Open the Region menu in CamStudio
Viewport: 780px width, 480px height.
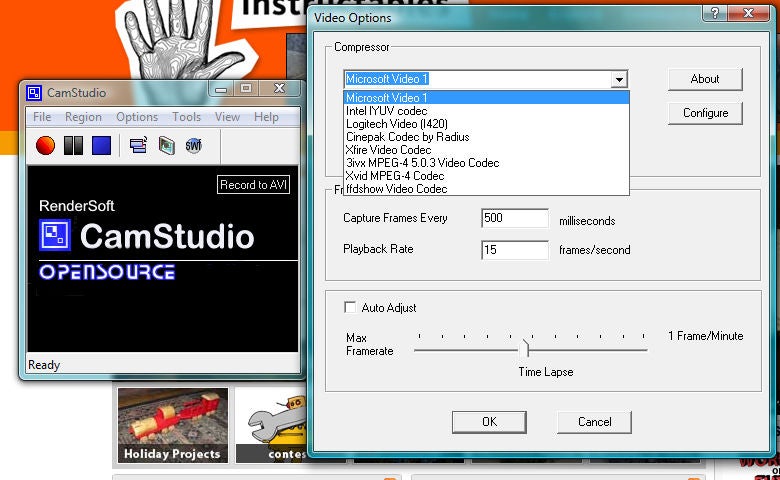83,117
